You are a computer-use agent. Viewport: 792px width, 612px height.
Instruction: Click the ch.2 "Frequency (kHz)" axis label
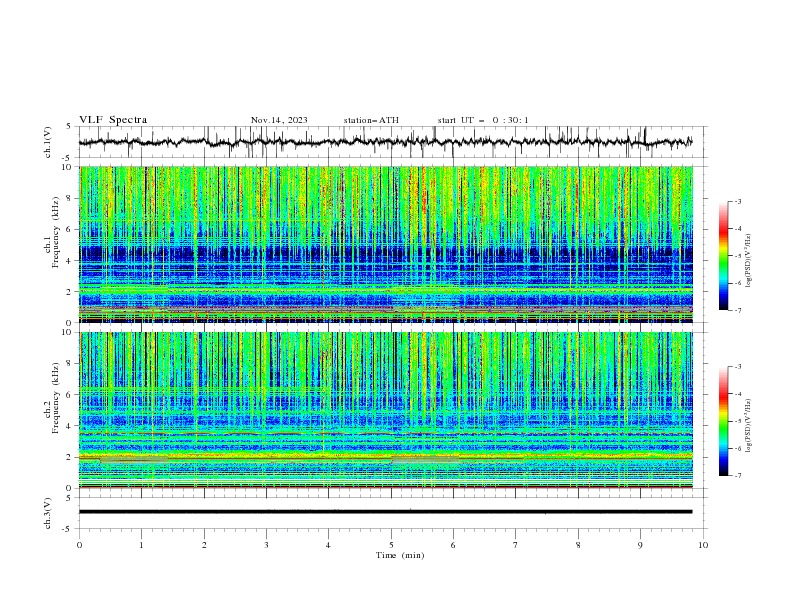coord(56,398)
